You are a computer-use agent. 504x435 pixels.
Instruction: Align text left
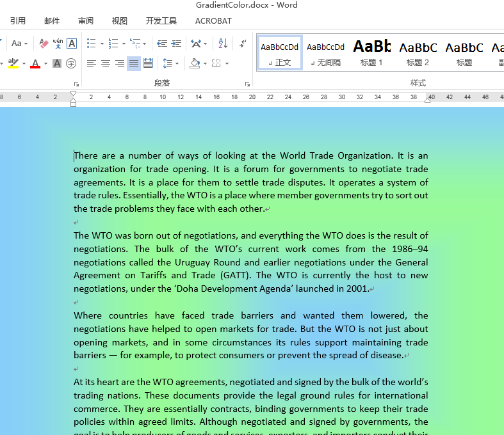(92, 63)
